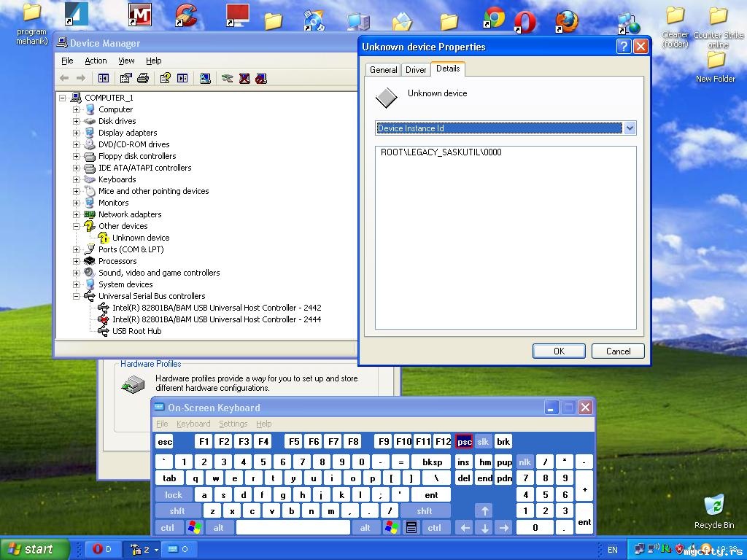Click the EN language indicator in taskbar

(613, 550)
